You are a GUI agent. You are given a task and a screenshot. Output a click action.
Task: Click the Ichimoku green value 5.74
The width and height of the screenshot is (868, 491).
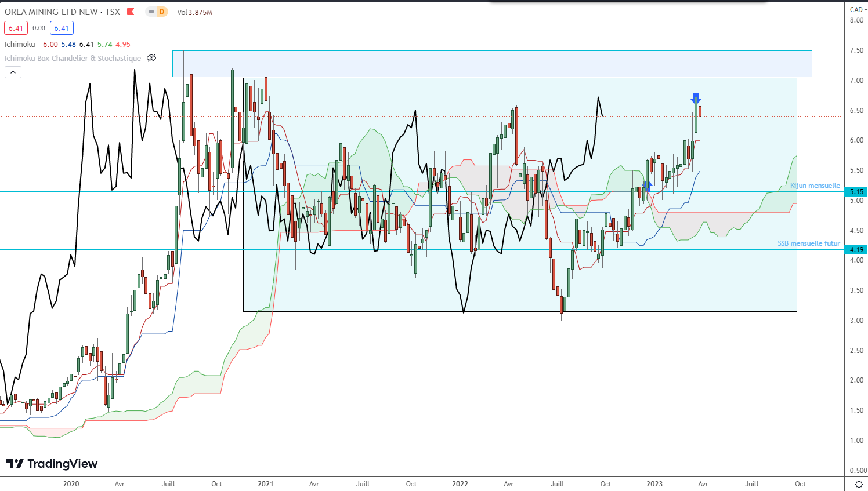point(104,44)
